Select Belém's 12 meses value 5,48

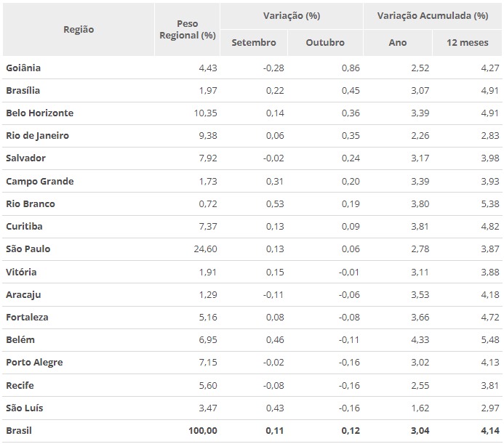[490, 340]
